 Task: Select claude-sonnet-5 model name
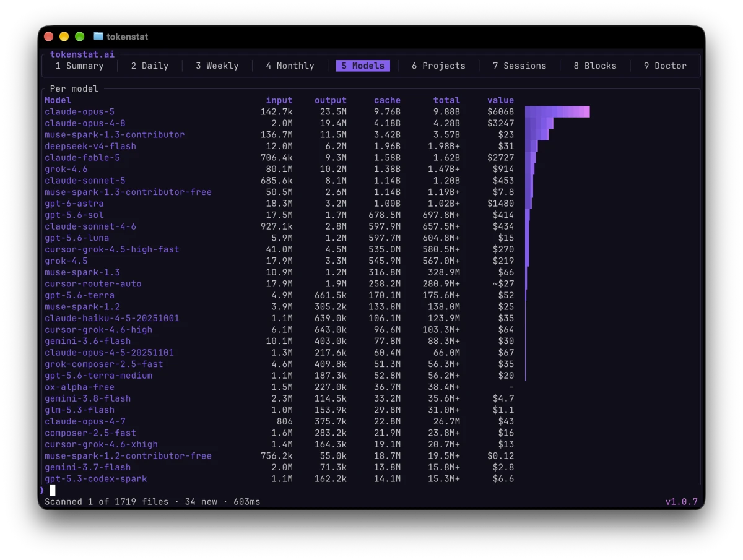click(x=85, y=181)
